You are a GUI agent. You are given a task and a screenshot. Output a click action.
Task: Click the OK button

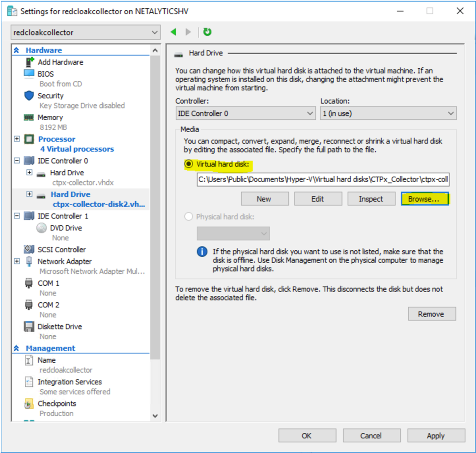click(307, 436)
